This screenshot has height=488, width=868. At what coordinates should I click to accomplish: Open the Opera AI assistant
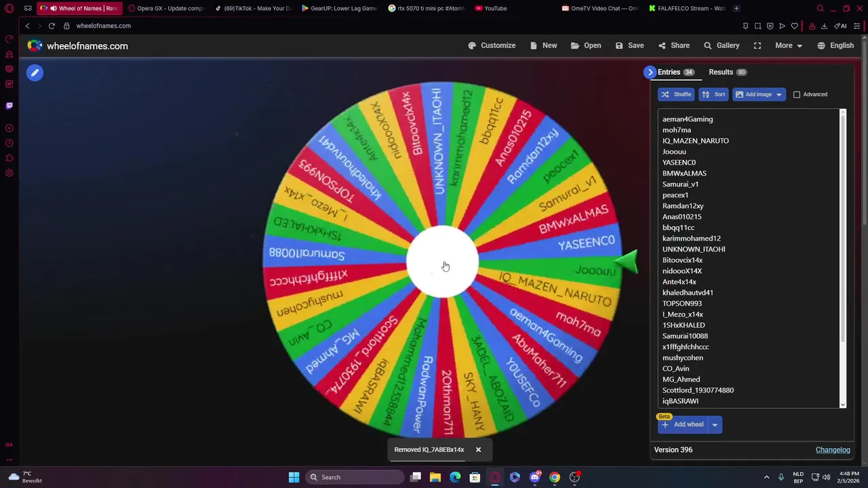[840, 26]
